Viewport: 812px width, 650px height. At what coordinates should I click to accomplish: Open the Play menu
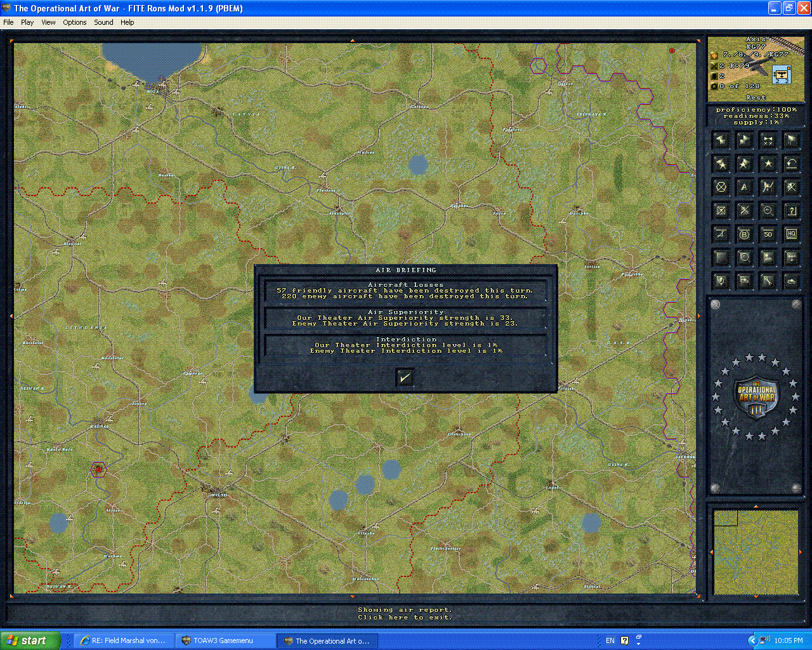pyautogui.click(x=27, y=22)
